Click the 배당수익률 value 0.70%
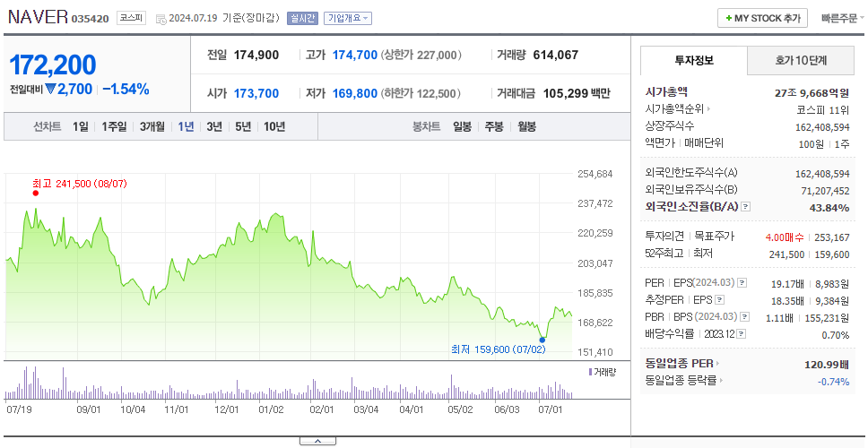 (x=836, y=335)
